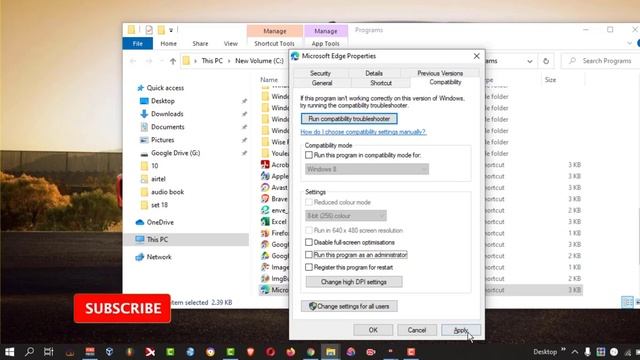640x360 pixels.
Task: Select the Microsoft Edge shortcut icon in list
Action: (265, 290)
